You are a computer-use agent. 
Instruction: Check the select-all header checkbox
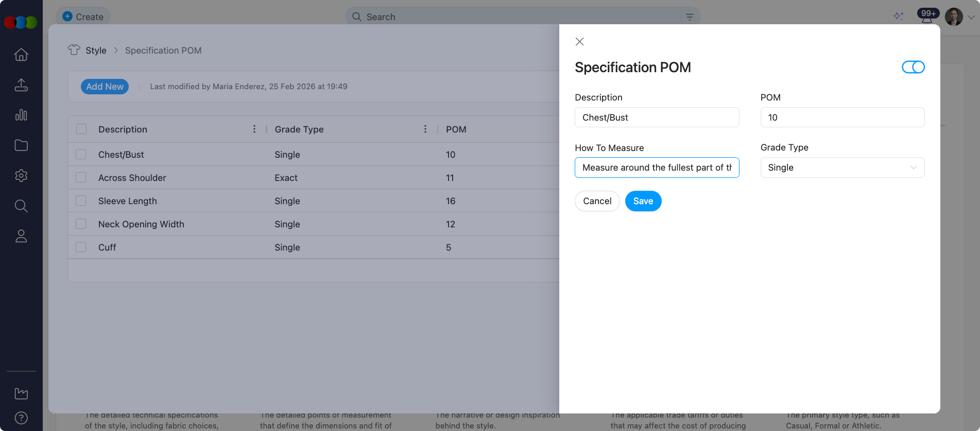click(81, 129)
